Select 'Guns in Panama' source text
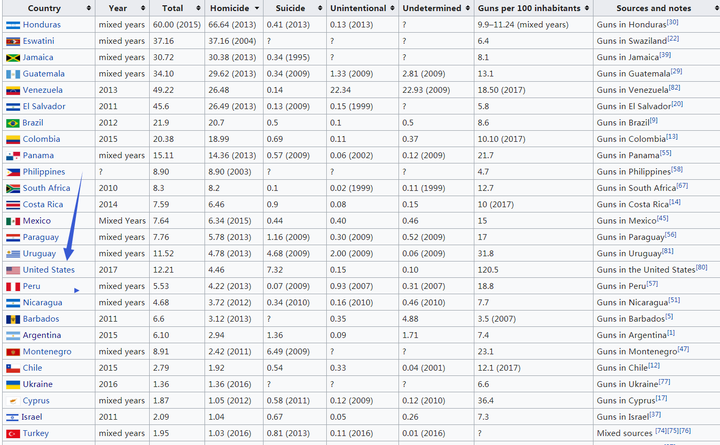 pyautogui.click(x=628, y=156)
